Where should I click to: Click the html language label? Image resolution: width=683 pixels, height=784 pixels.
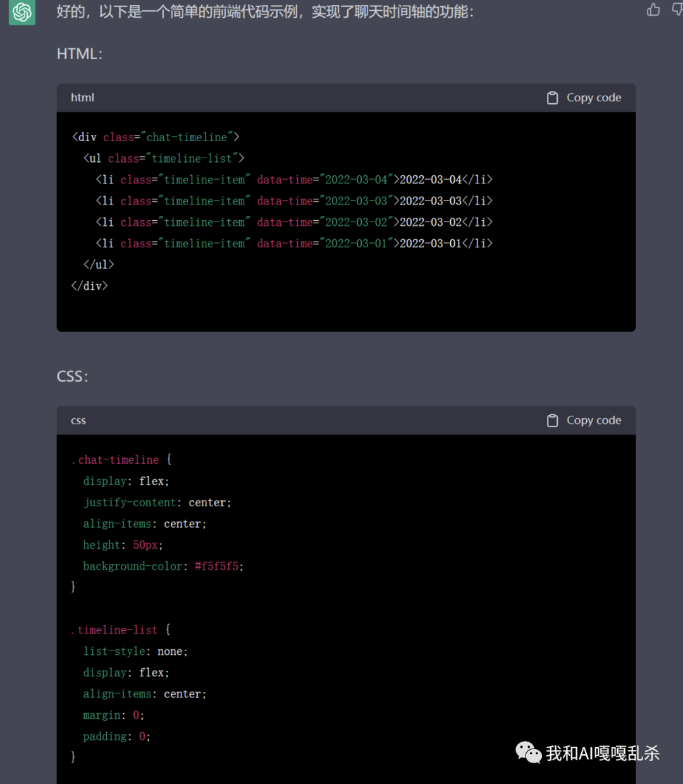[82, 97]
